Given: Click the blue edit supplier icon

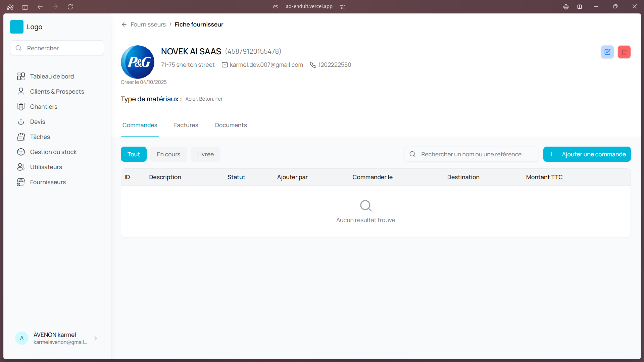Looking at the screenshot, I should coord(607,52).
